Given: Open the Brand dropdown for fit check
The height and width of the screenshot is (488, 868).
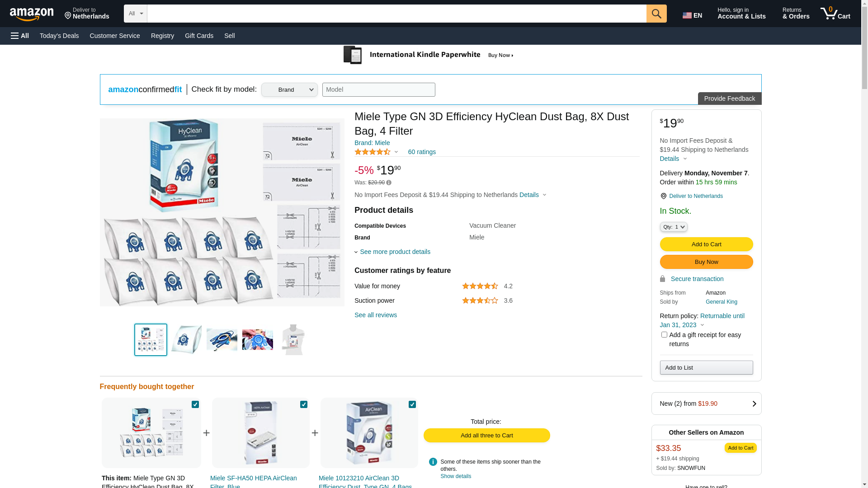Looking at the screenshot, I should (289, 90).
